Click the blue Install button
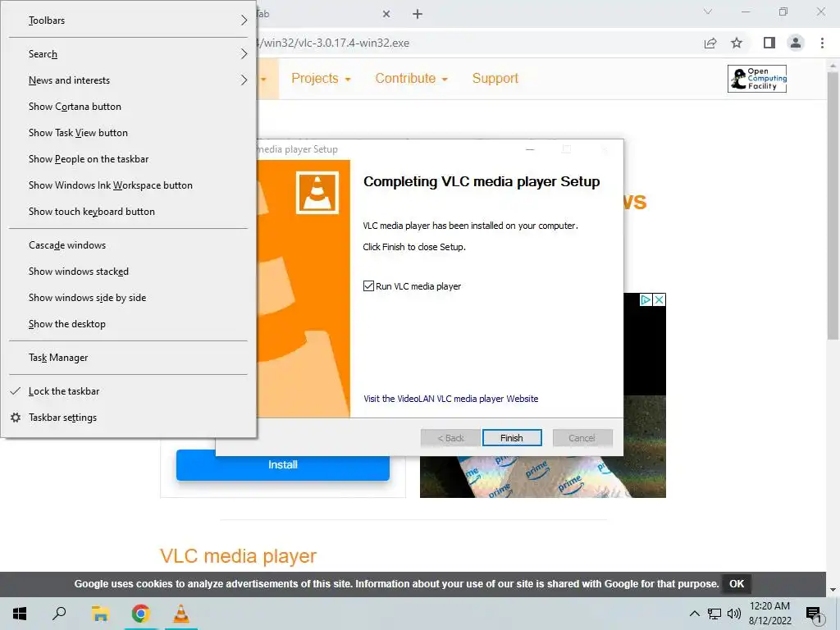Viewport: 840px width, 630px height. click(x=283, y=465)
